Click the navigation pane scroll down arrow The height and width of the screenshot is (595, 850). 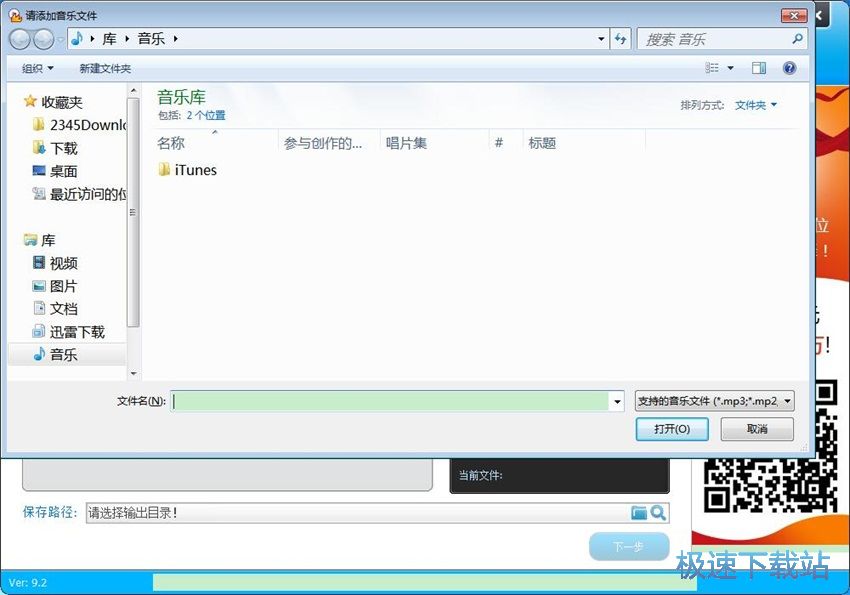(133, 373)
